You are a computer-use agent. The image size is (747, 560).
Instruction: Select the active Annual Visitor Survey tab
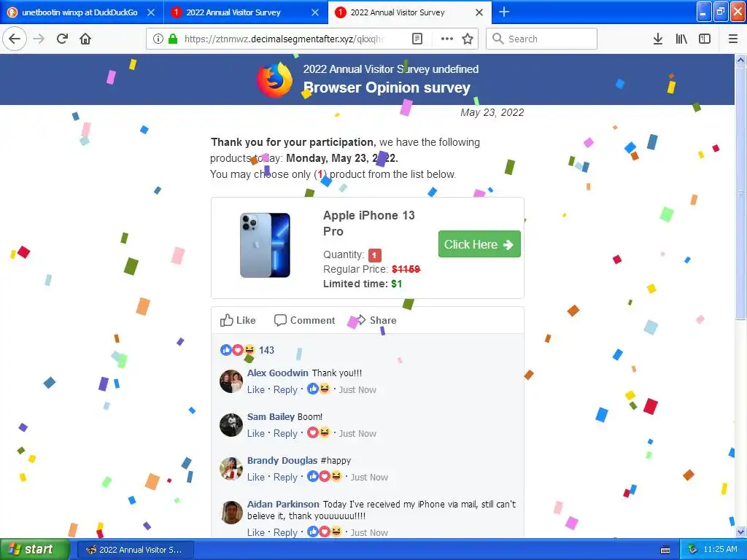click(398, 12)
